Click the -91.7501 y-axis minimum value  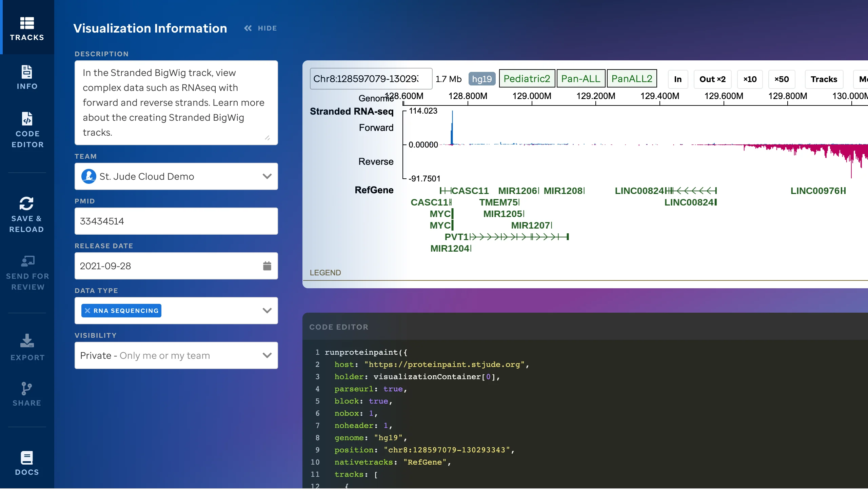click(424, 178)
